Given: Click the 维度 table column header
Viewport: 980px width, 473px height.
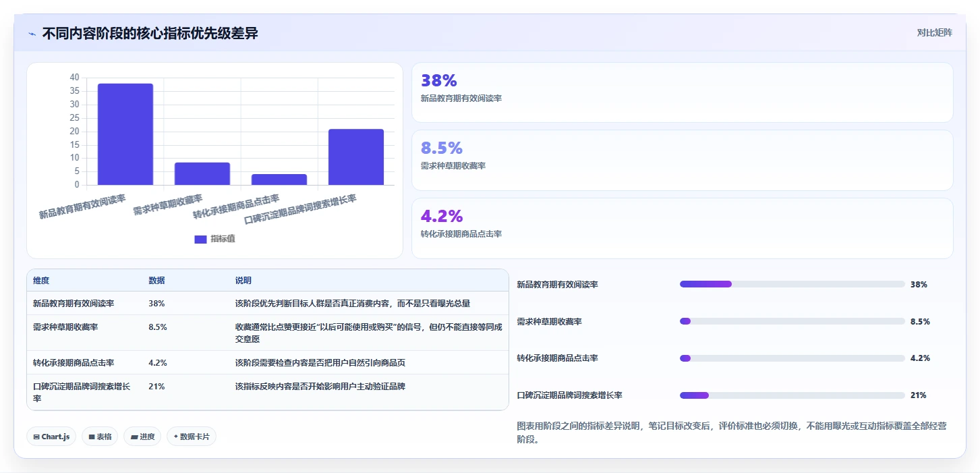Looking at the screenshot, I should [x=41, y=280].
